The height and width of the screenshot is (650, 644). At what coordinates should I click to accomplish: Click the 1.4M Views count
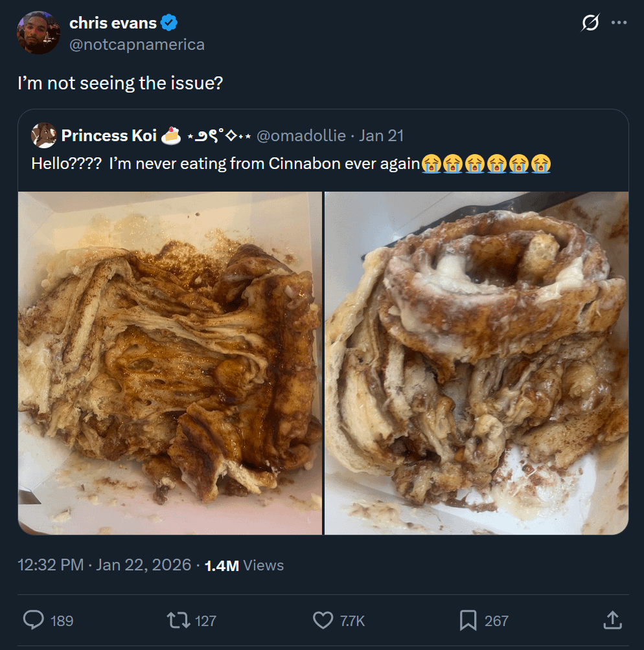click(x=244, y=565)
